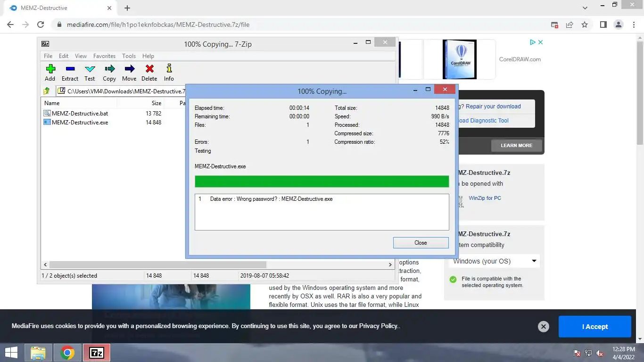Click the Chrome taskbar icon
Viewport: 644px width, 362px height.
[x=67, y=353]
